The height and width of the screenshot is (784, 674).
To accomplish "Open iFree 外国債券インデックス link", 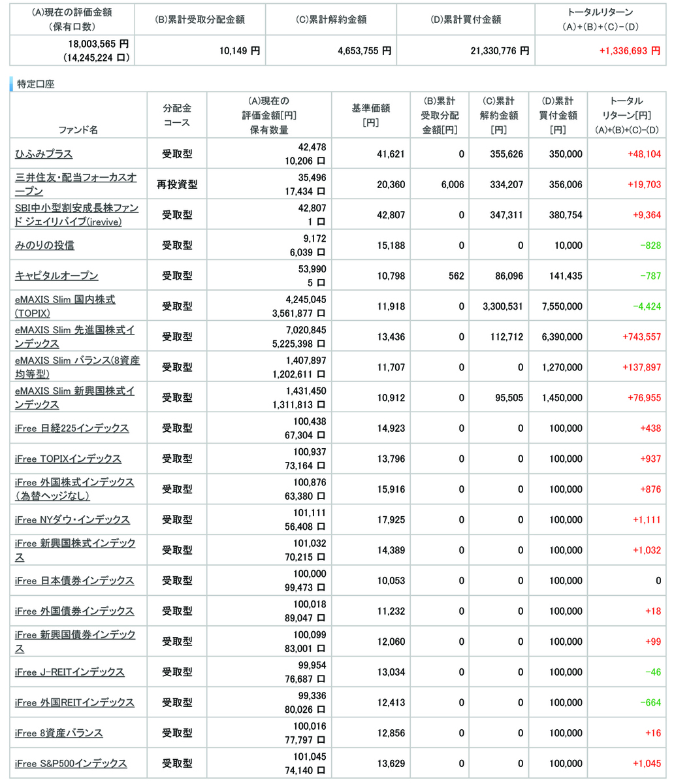I will (x=74, y=611).
